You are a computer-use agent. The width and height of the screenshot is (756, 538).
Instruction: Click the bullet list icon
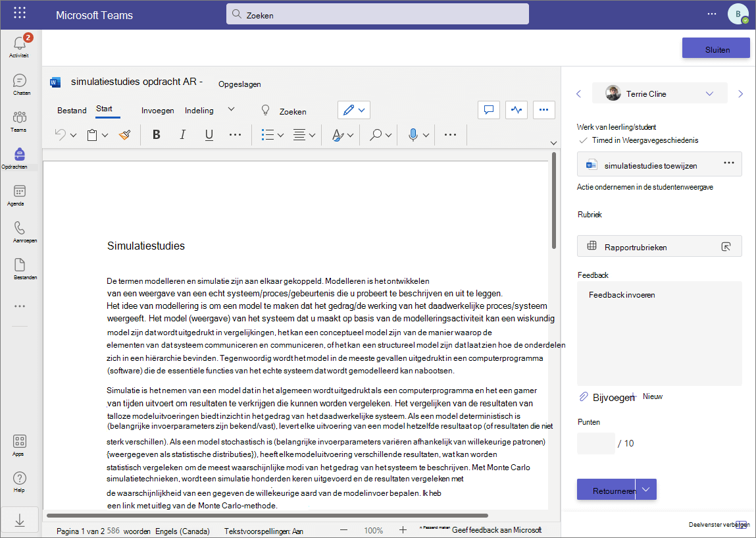pos(268,134)
